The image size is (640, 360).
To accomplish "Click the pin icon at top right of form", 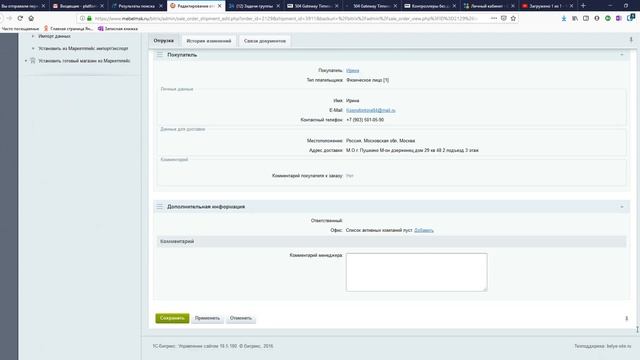I will [631, 40].
